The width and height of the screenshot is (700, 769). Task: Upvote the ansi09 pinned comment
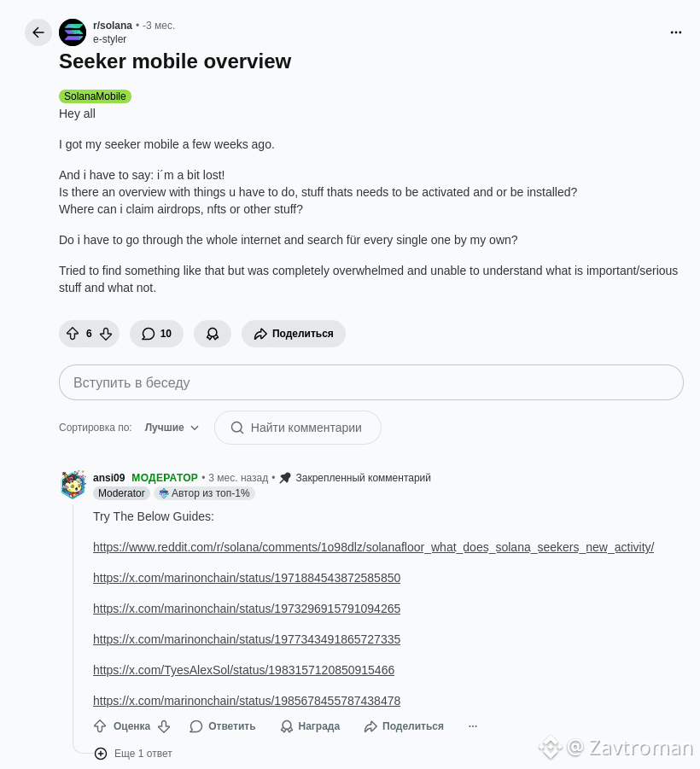coord(100,726)
